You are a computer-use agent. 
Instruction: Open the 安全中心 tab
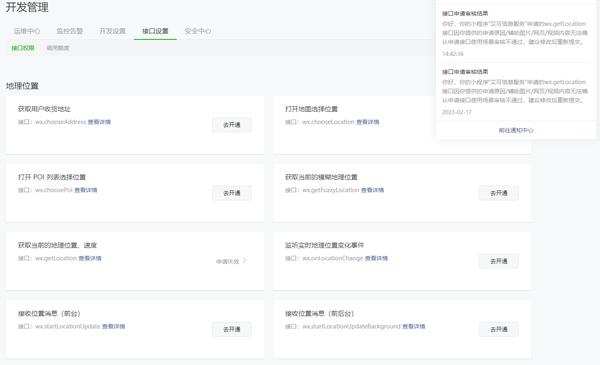198,31
